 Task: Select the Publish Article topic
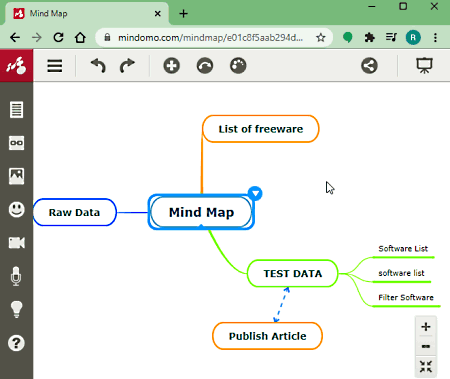tap(267, 336)
